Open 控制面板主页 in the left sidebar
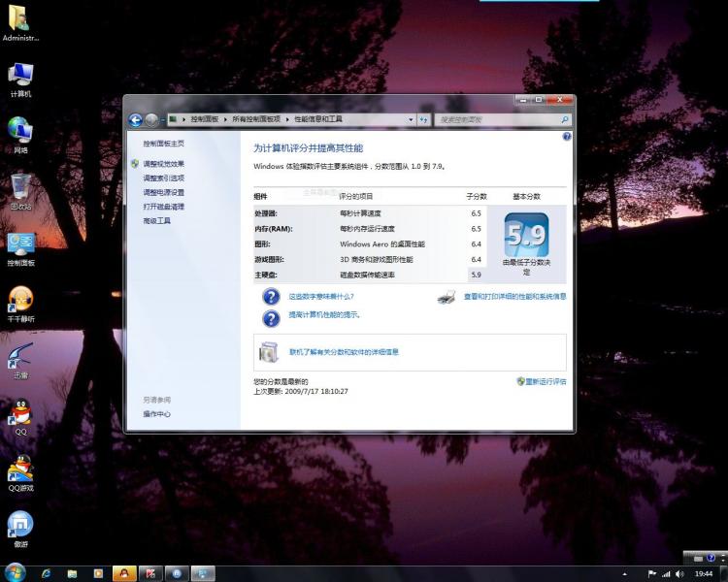This screenshot has width=728, height=582. tap(163, 144)
